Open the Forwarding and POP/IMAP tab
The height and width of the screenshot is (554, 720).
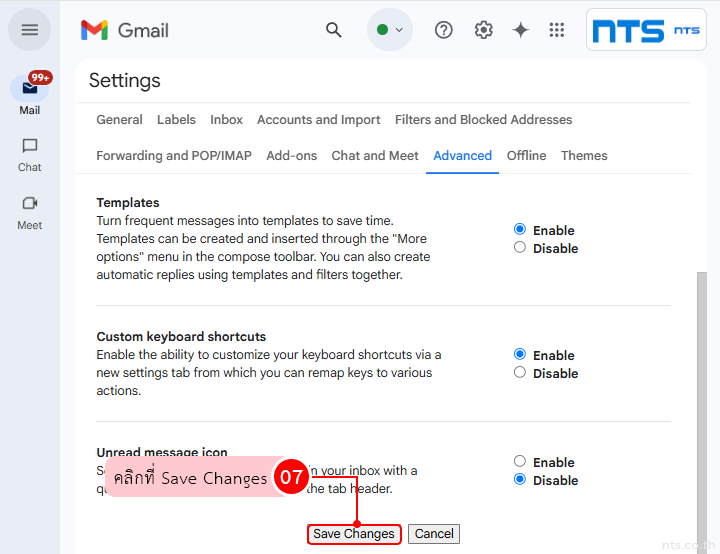(x=173, y=155)
